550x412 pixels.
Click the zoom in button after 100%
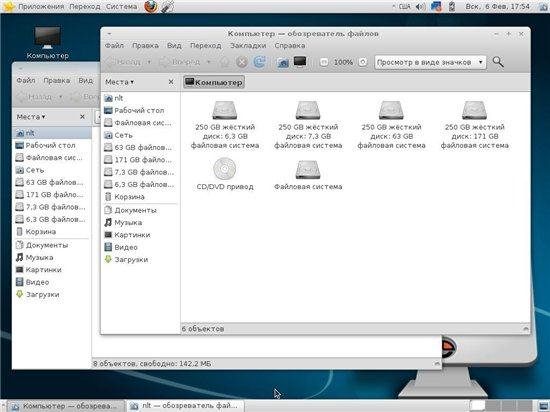coord(363,62)
